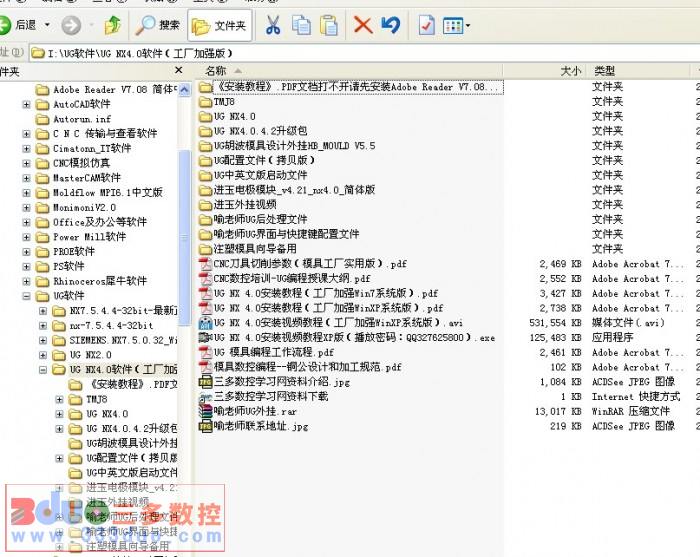Select CNC刀具切削参数 pdf file
Image resolution: width=700 pixels, height=557 pixels.
303,264
